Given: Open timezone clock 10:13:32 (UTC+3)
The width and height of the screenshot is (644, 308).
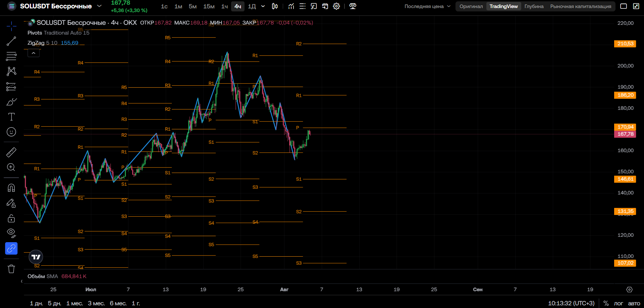Looking at the screenshot, I should [571, 303].
